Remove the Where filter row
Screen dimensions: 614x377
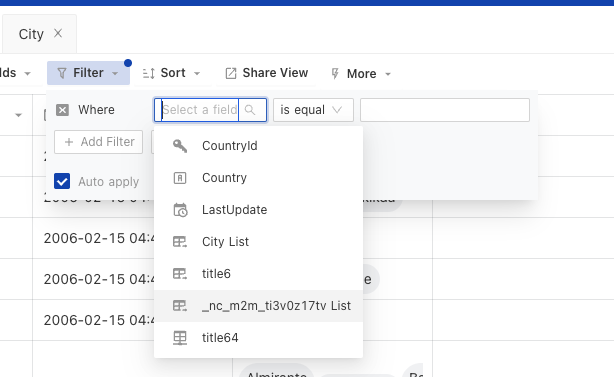coord(62,110)
